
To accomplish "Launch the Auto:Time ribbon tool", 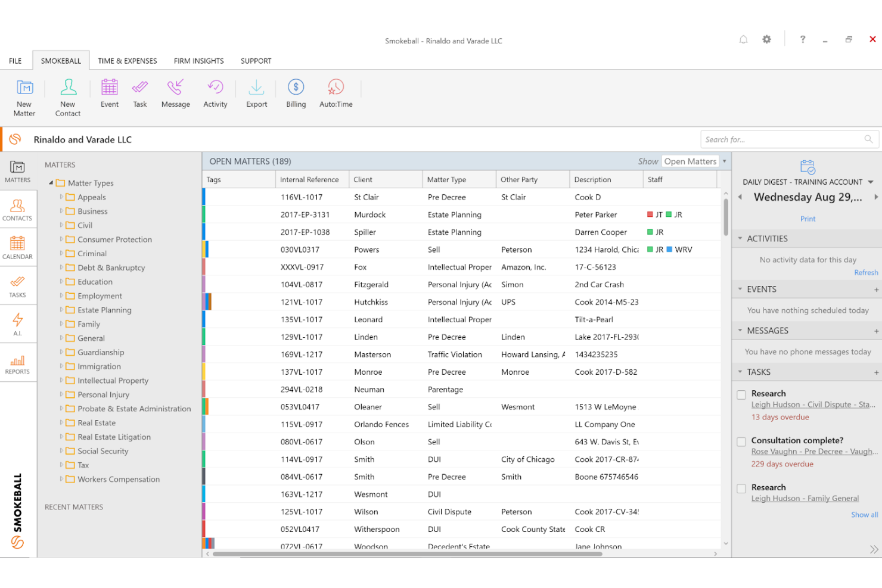I will click(x=336, y=88).
